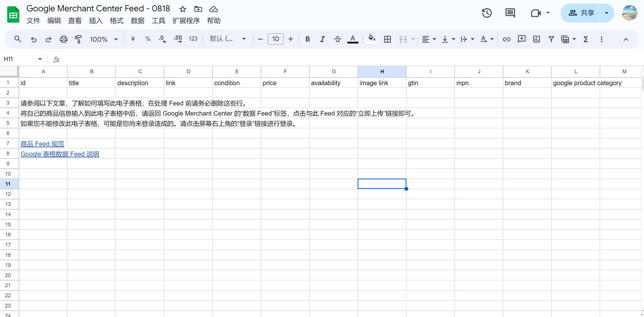Activate the paint format tool
This screenshot has height=317, width=644.
[78, 39]
